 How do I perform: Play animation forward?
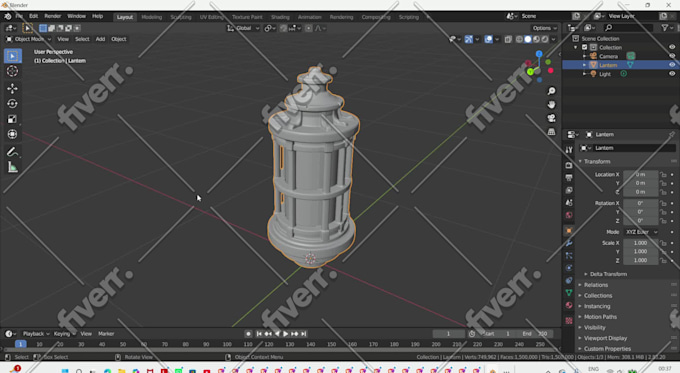(286, 334)
